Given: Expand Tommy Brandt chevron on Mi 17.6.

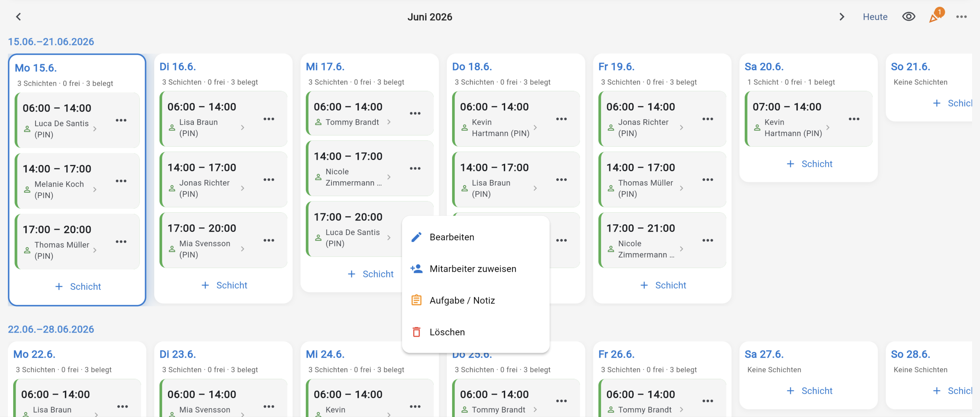Looking at the screenshot, I should pos(389,122).
